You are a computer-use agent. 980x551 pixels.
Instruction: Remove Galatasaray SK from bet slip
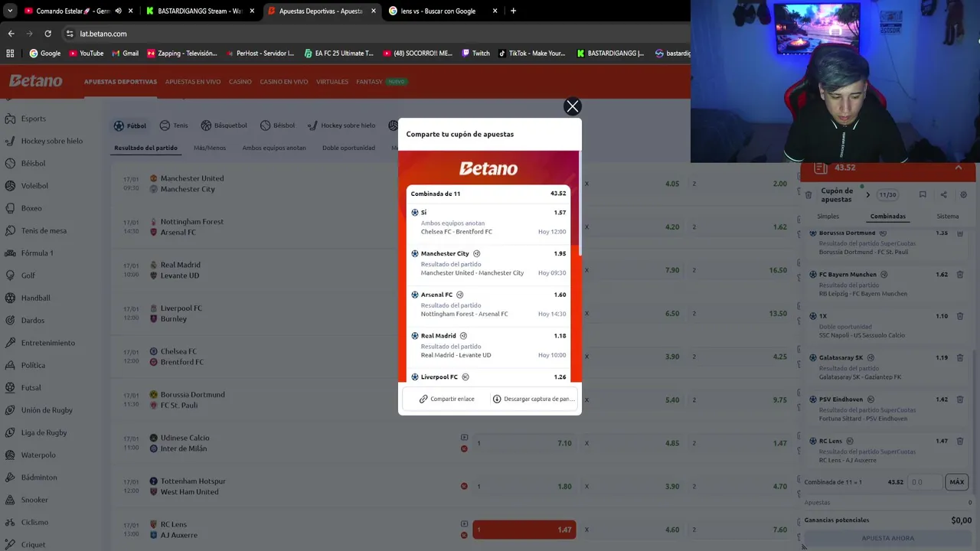point(959,357)
